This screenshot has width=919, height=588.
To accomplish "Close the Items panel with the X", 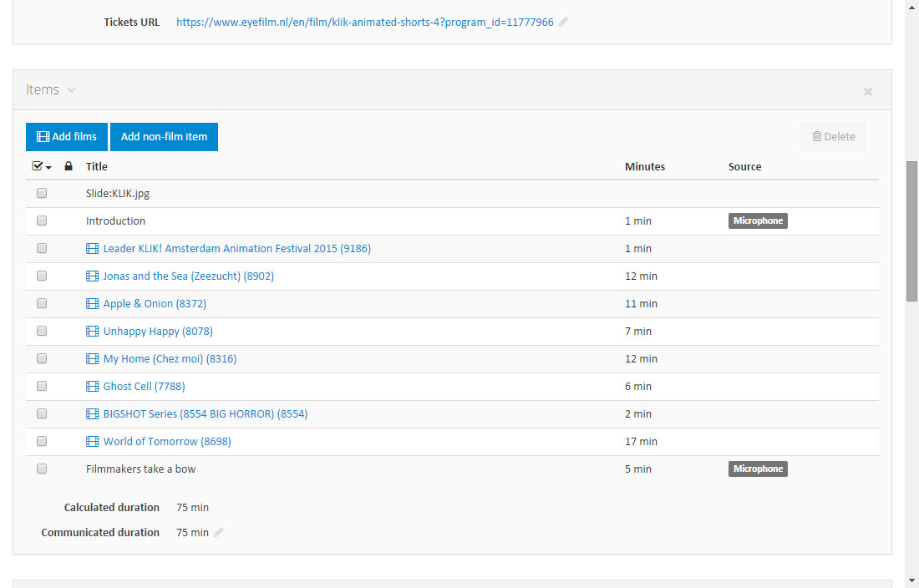I will pos(868,92).
